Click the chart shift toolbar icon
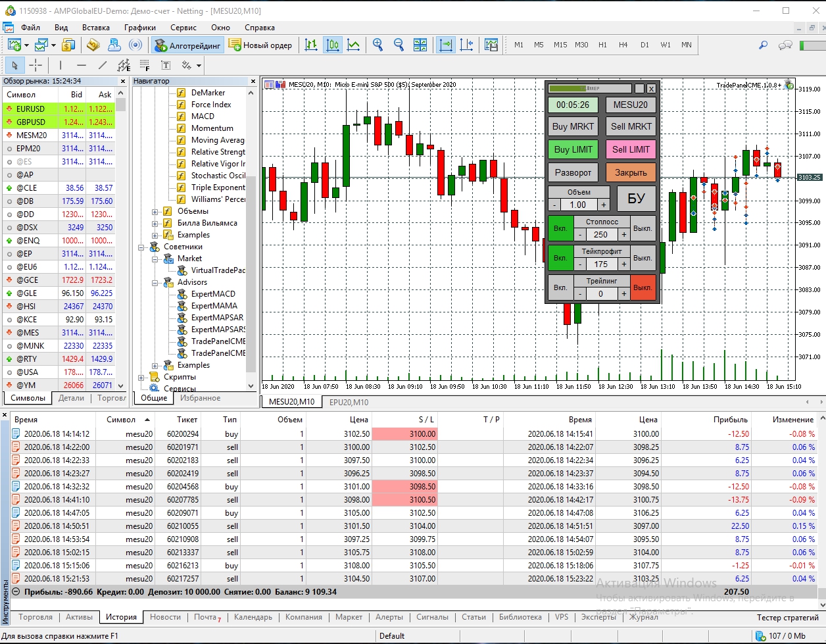This screenshot has height=644, width=826. pos(466,45)
